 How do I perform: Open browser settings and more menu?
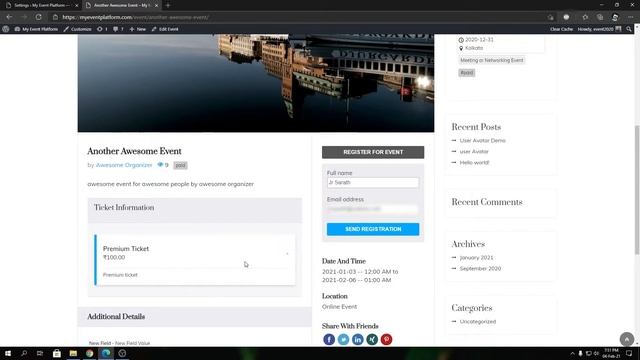[x=630, y=17]
